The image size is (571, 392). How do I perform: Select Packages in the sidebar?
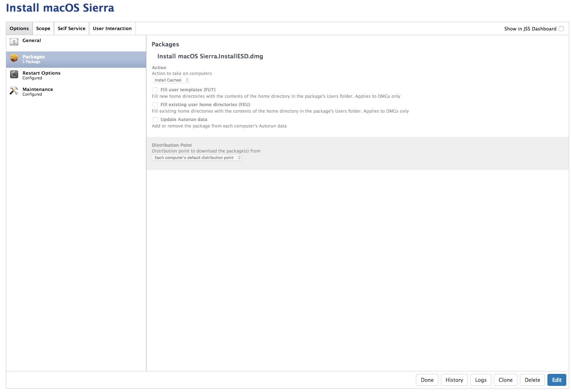coord(76,59)
